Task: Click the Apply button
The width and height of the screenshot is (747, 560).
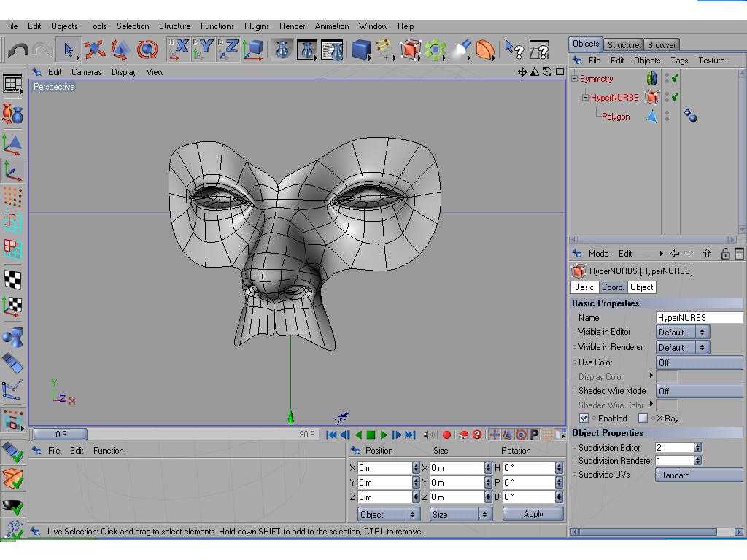Action: pos(533,514)
